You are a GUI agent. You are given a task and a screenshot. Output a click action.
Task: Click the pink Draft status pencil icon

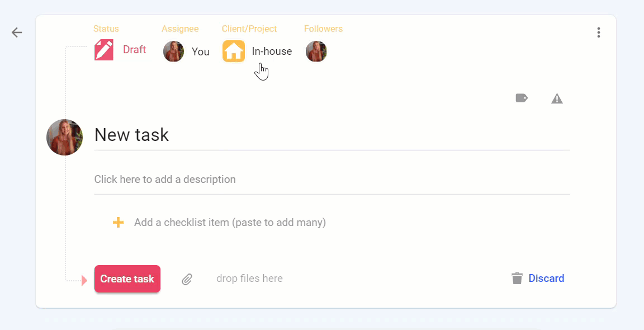click(104, 50)
